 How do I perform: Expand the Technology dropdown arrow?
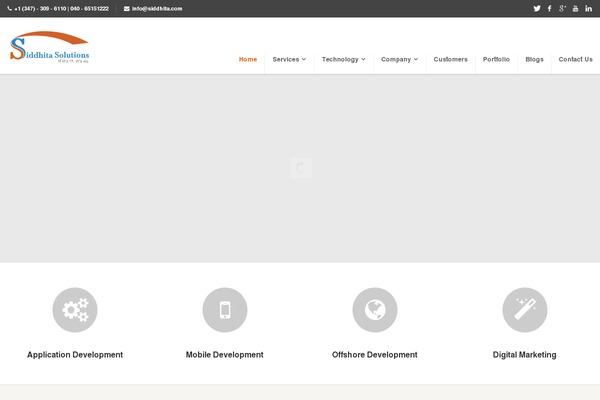363,59
